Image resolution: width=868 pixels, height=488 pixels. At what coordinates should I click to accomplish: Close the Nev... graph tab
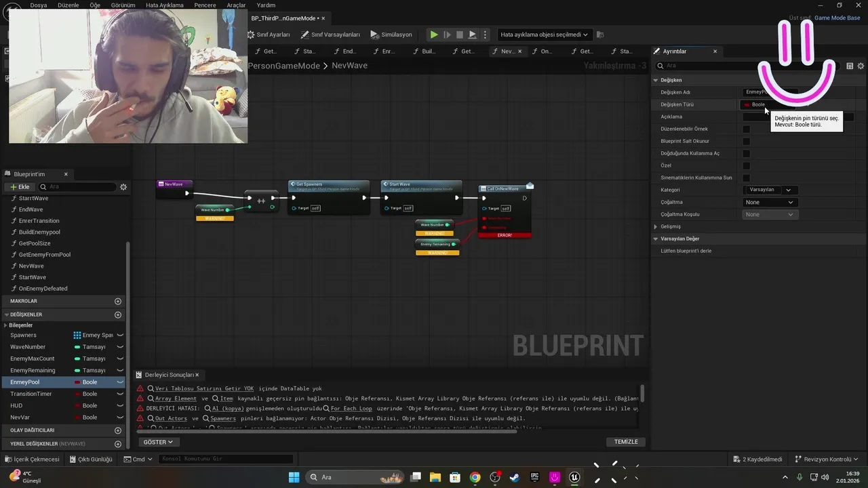[520, 52]
